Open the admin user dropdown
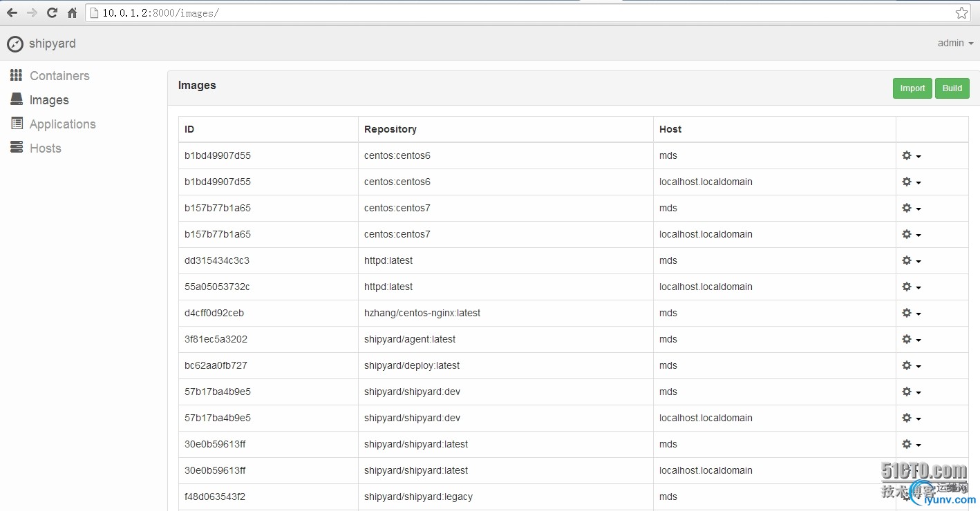This screenshot has width=980, height=511. click(955, 44)
